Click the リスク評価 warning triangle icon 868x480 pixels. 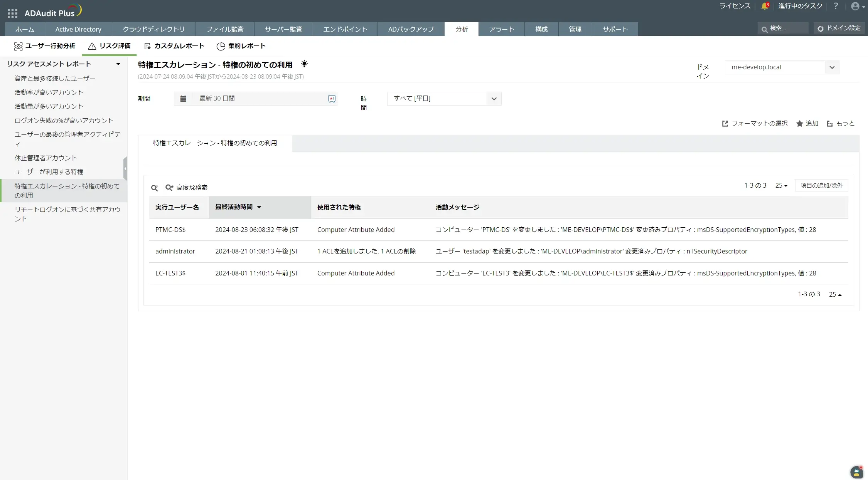(92, 46)
